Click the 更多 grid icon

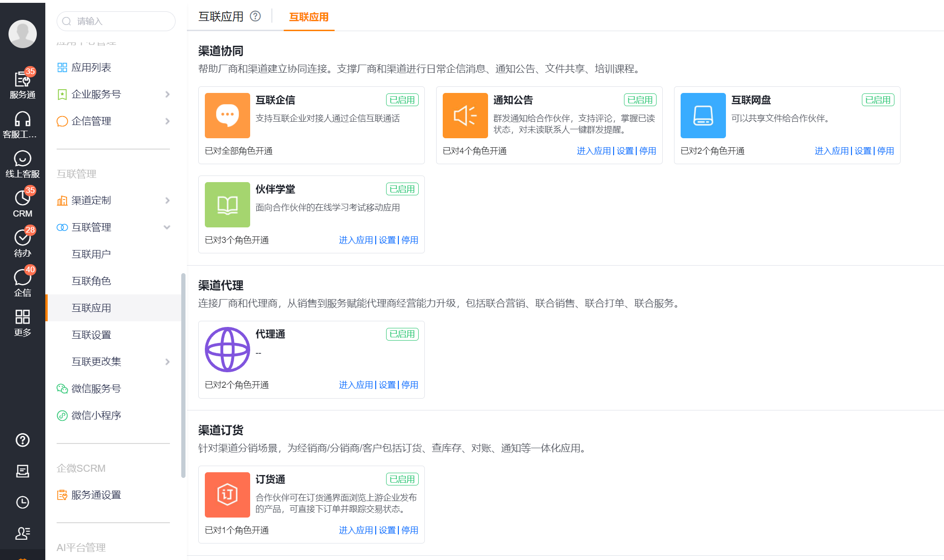[x=23, y=322]
